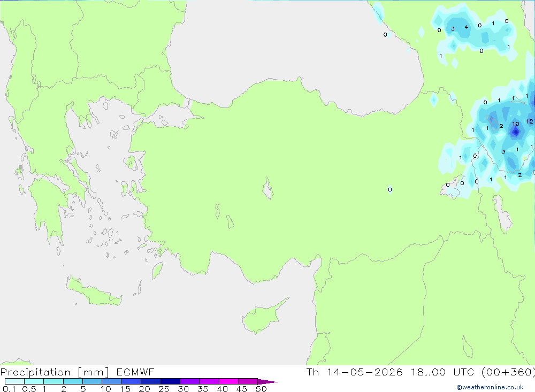Select the "25" legend scale label
This screenshot has height=392, width=535.
point(164,389)
